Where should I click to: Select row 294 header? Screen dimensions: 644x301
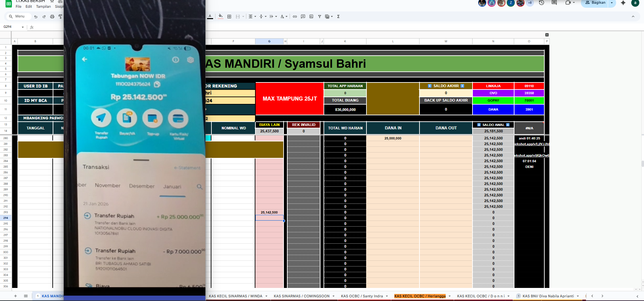(6, 218)
